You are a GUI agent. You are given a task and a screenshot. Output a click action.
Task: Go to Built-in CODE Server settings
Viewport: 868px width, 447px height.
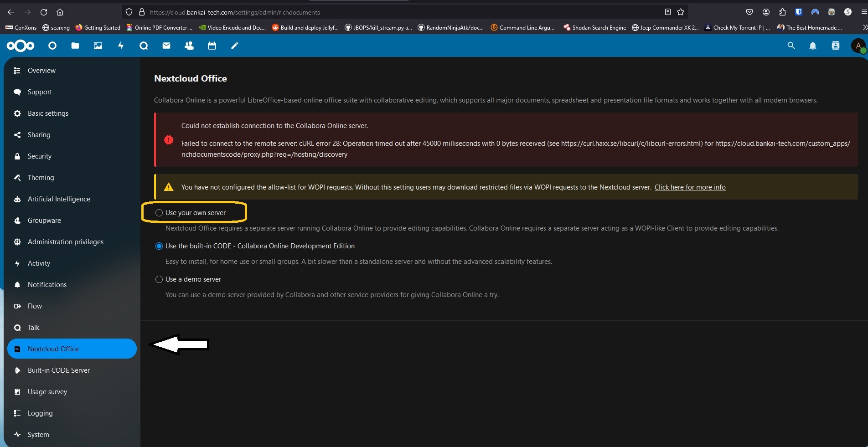(x=58, y=370)
